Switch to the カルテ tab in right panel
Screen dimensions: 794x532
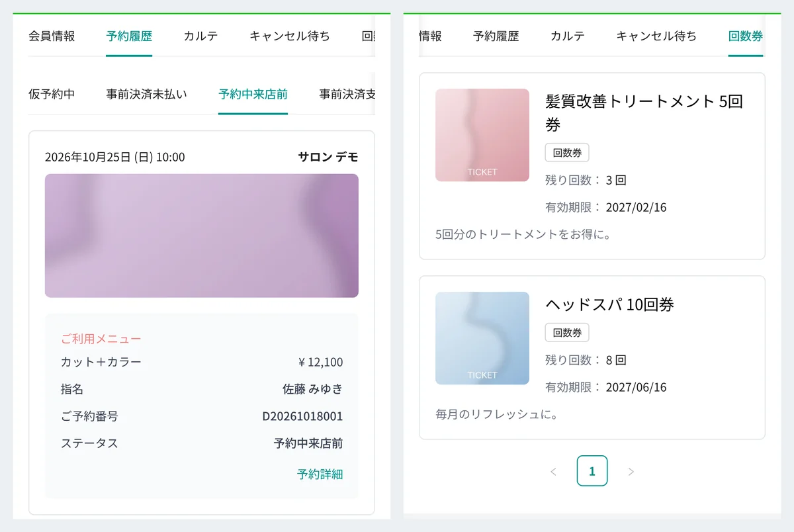tap(568, 36)
